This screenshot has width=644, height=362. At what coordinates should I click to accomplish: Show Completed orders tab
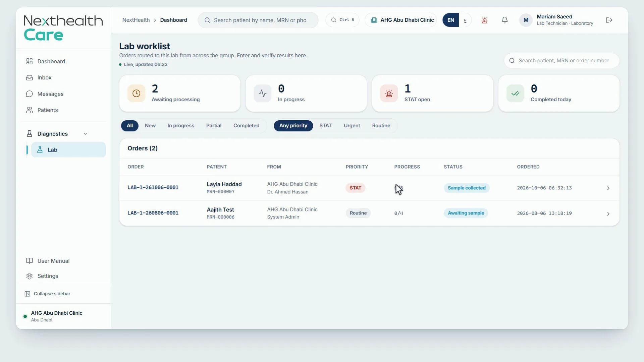point(246,126)
